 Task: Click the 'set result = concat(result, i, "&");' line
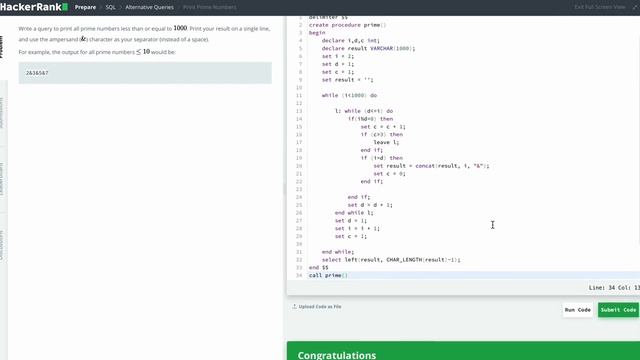point(431,166)
